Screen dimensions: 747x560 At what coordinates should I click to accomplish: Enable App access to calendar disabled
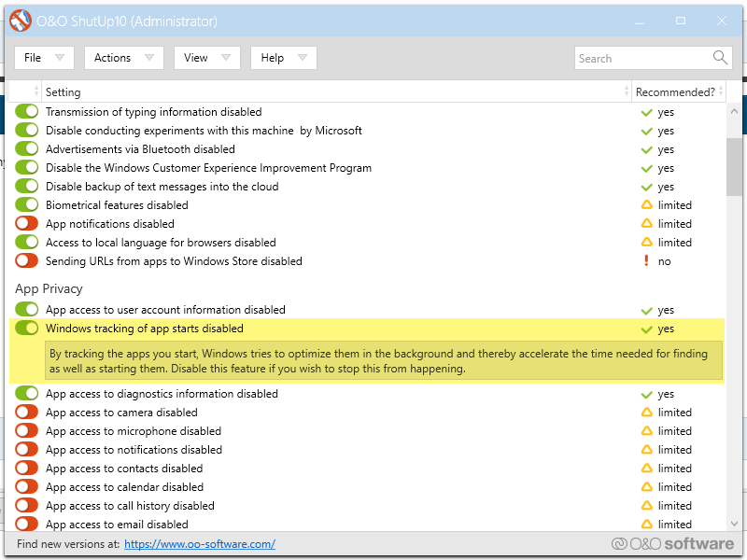point(27,486)
